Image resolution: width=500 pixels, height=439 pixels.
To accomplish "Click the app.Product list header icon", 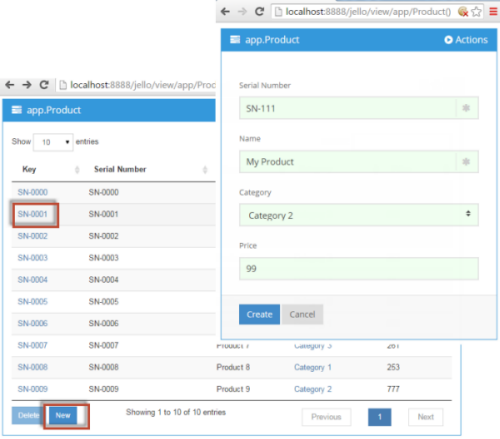I will (17, 110).
